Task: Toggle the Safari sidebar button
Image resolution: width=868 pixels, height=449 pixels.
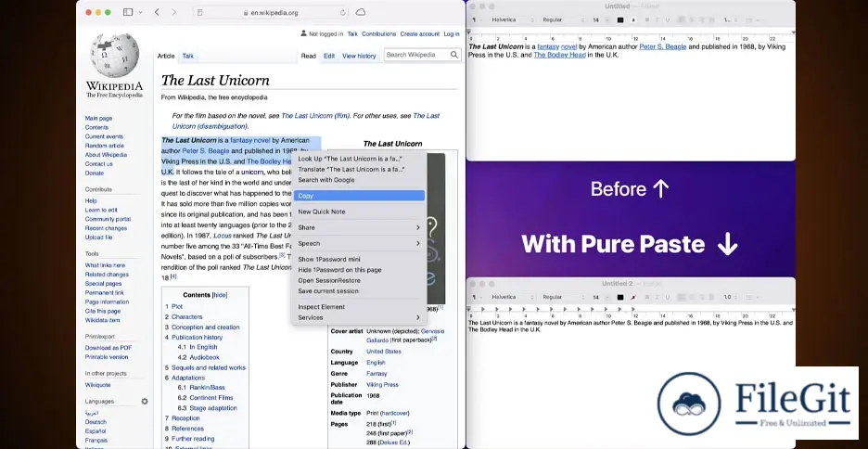Action: (128, 12)
